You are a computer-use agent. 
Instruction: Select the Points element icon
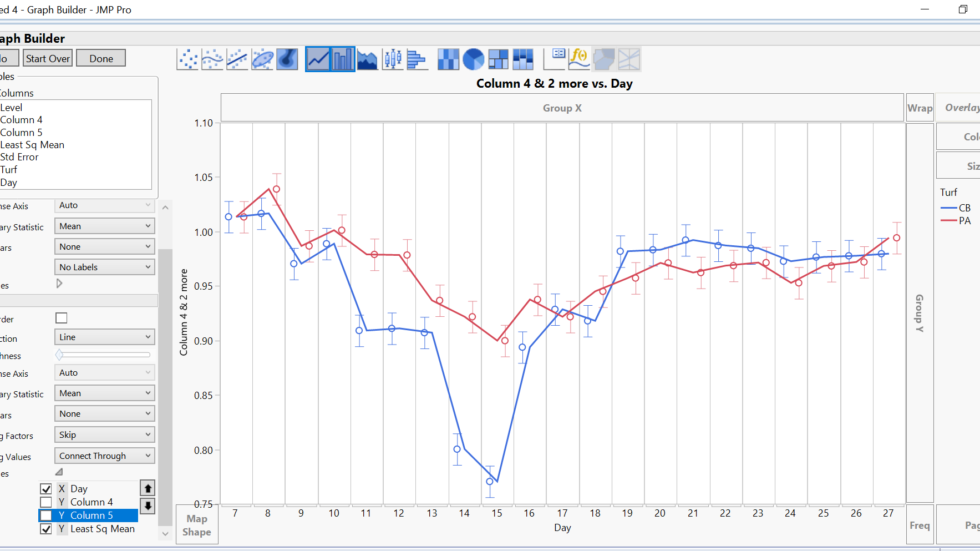(187, 59)
